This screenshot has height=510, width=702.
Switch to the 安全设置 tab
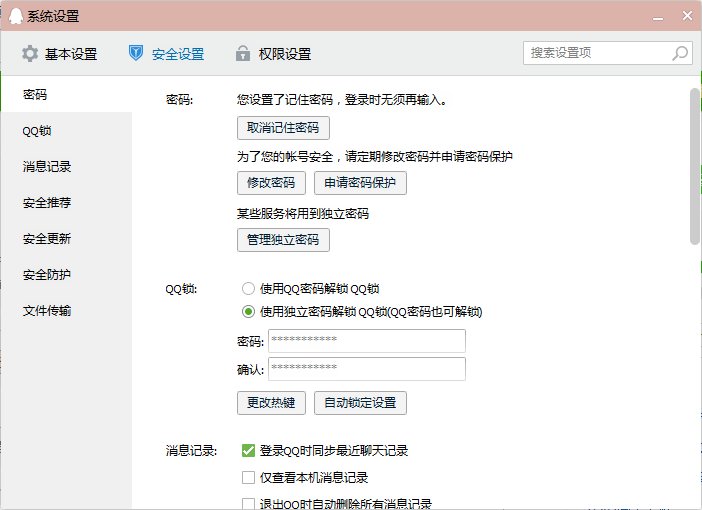click(x=167, y=54)
